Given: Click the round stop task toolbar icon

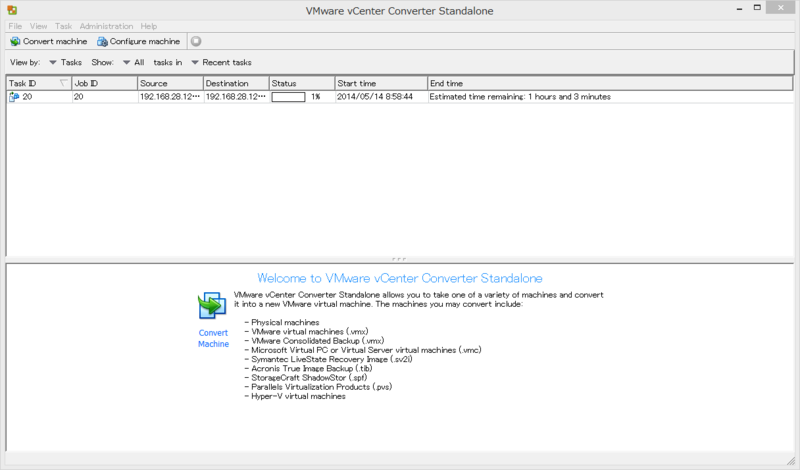Looking at the screenshot, I should point(196,41).
